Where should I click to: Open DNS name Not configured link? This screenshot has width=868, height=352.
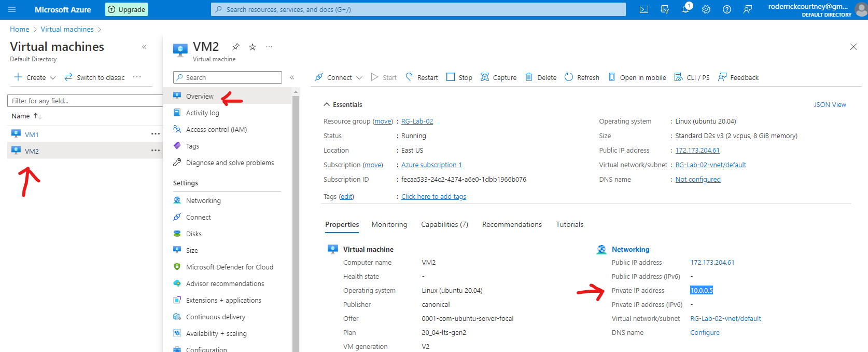click(x=698, y=179)
